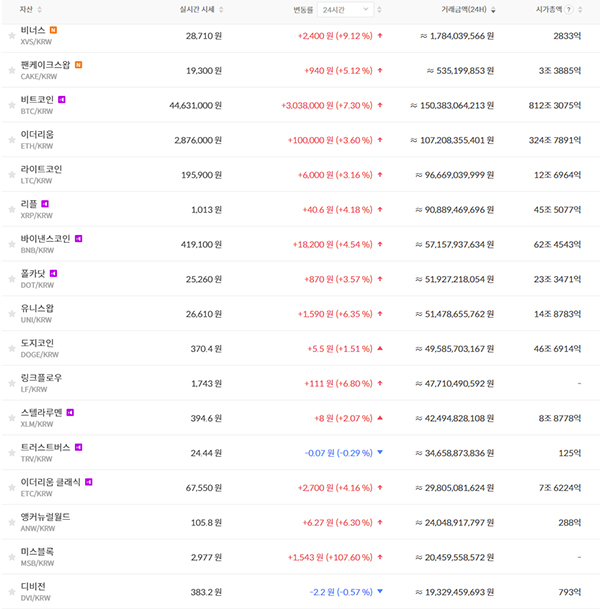Mark UNI/KRW with favorite star

pyautogui.click(x=12, y=314)
